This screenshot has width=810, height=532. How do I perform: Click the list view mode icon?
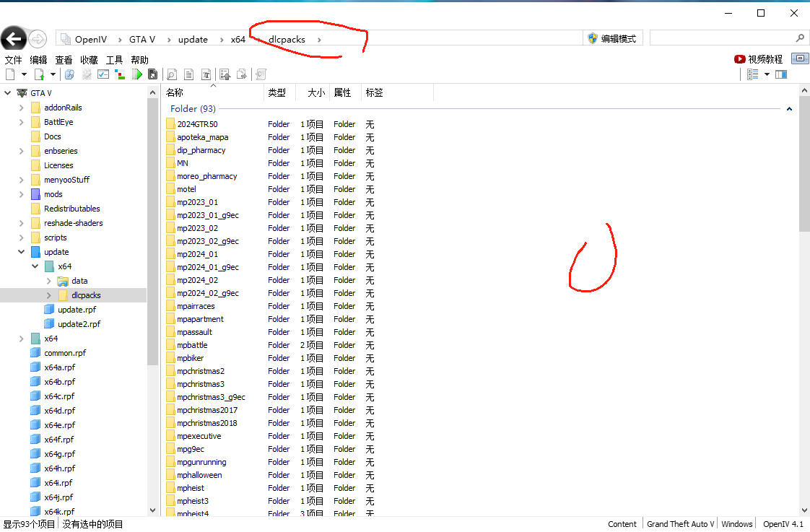click(753, 74)
